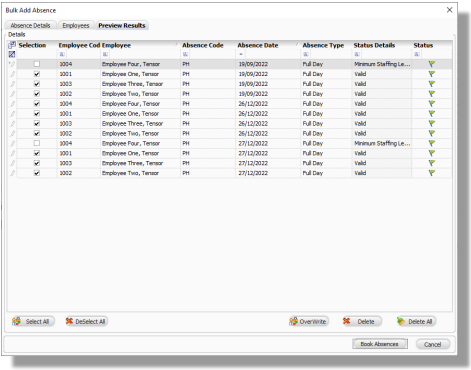
Task: Click the 27/12/2022 date for employee 1001
Action: pyautogui.click(x=253, y=153)
